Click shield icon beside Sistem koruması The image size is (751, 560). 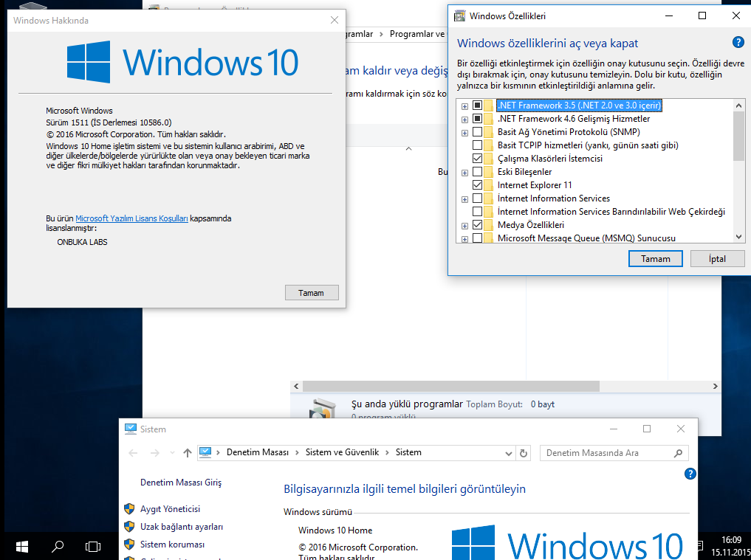click(x=129, y=545)
